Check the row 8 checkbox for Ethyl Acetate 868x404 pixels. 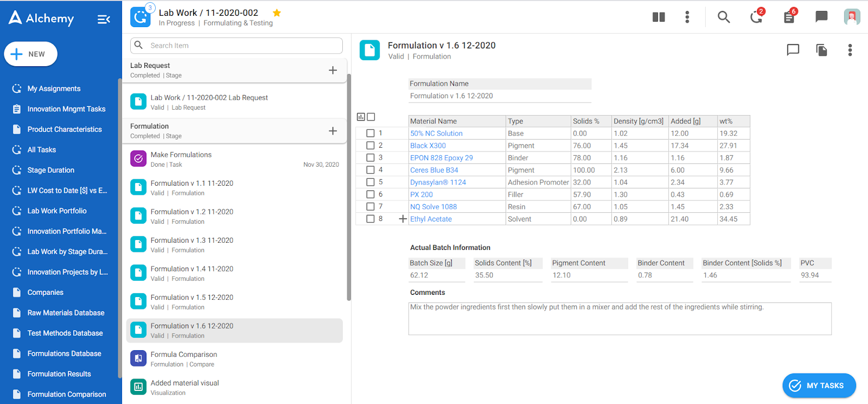[371, 219]
